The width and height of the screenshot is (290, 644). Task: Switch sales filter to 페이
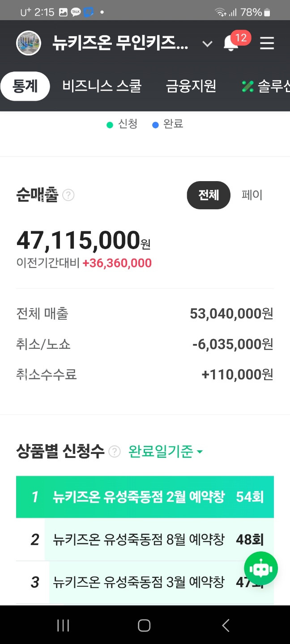point(252,195)
